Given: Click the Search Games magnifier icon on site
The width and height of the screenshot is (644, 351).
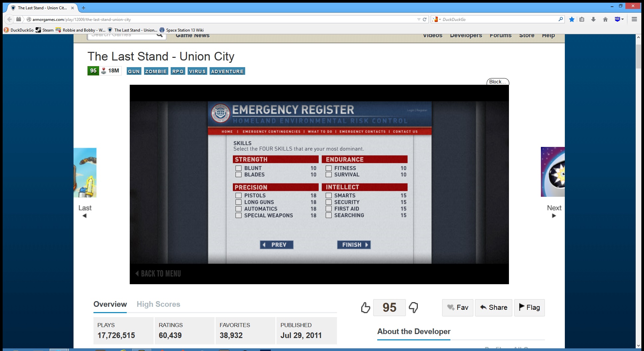Looking at the screenshot, I should (x=160, y=35).
